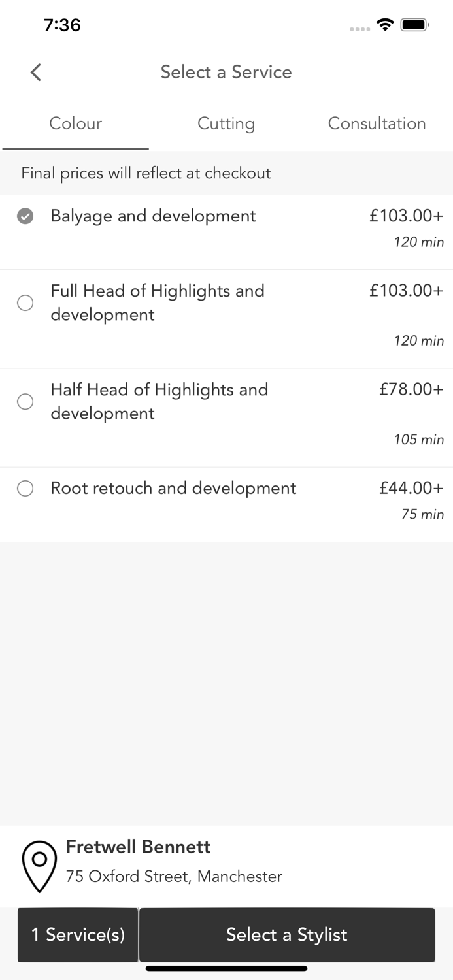Open the Consultation tab
Image resolution: width=453 pixels, height=980 pixels.
tap(377, 123)
